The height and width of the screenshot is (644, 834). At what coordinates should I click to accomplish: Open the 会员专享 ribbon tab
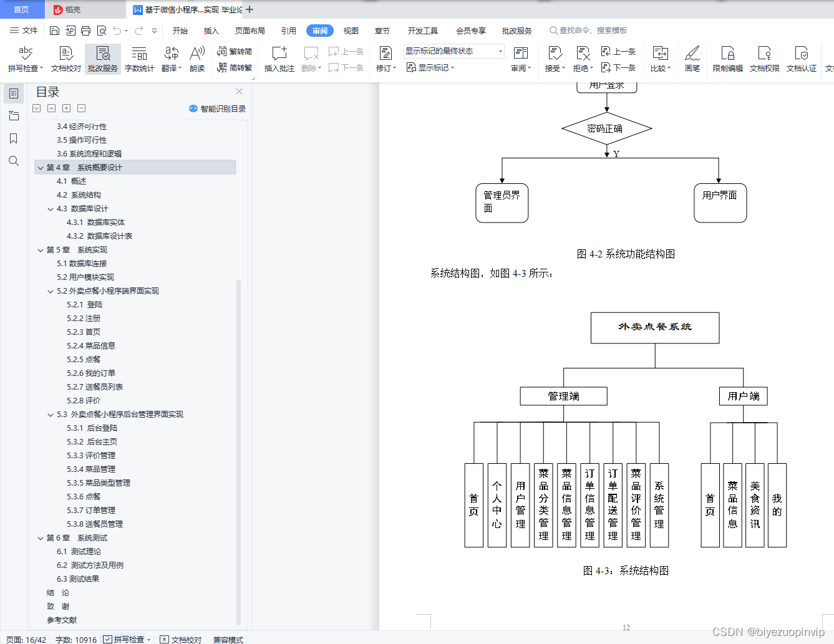(471, 31)
